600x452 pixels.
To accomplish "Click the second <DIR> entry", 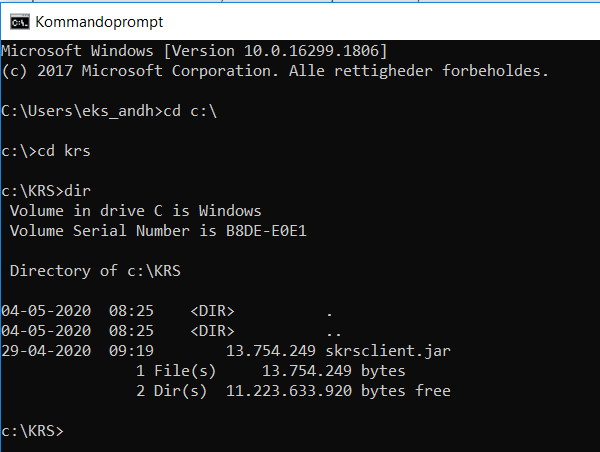I will click(212, 331).
